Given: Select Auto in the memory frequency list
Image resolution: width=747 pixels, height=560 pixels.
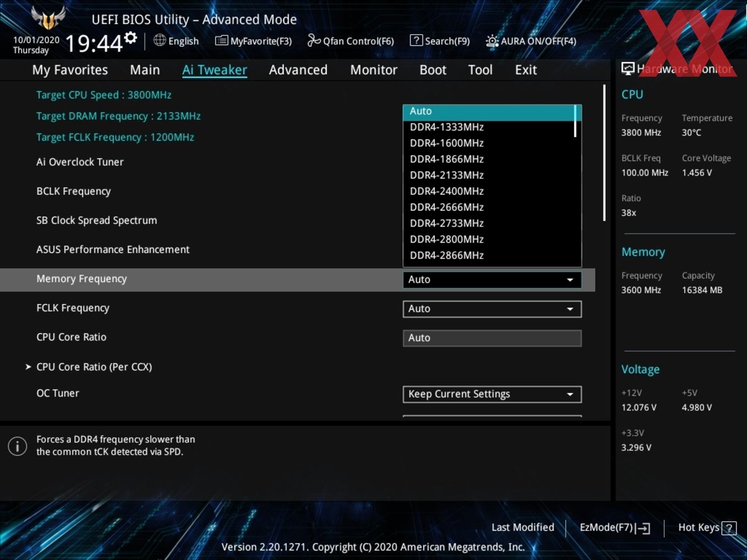Looking at the screenshot, I should [489, 111].
